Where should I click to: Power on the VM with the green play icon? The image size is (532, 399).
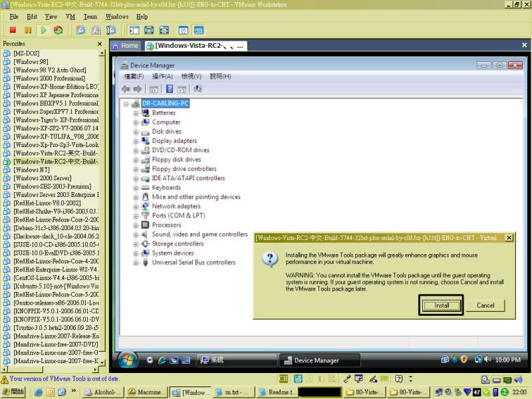click(x=43, y=30)
